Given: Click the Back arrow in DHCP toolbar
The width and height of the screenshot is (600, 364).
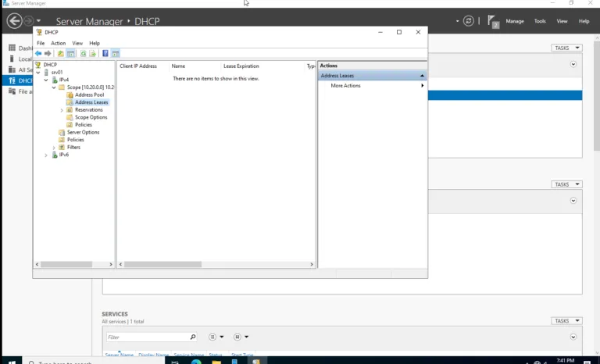Looking at the screenshot, I should [x=38, y=54].
